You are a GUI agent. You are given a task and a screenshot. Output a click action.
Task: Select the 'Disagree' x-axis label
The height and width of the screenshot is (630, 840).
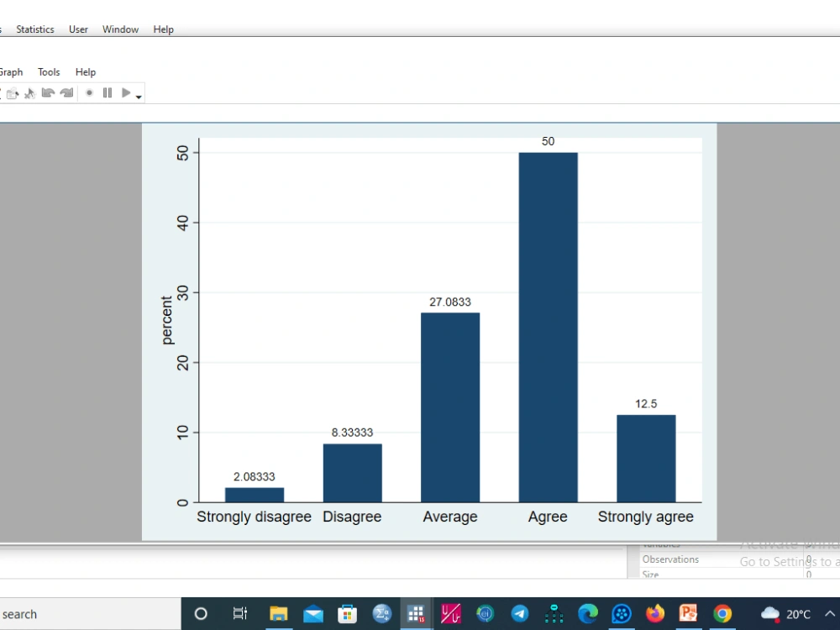[x=352, y=517]
